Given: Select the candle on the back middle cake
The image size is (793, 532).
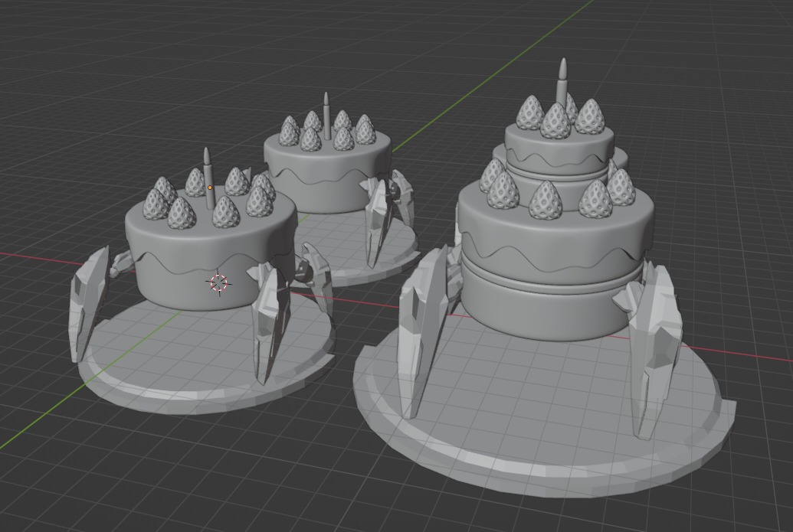Looking at the screenshot, I should pos(326,116).
